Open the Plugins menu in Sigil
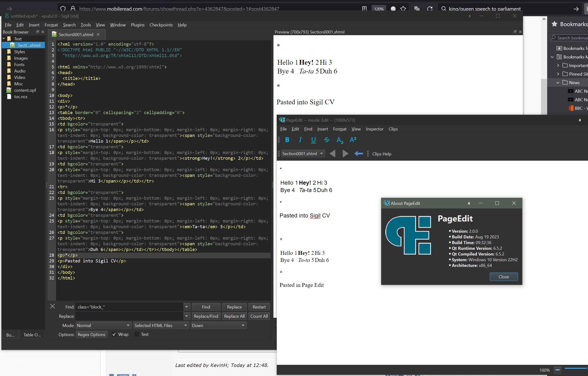 (138, 25)
